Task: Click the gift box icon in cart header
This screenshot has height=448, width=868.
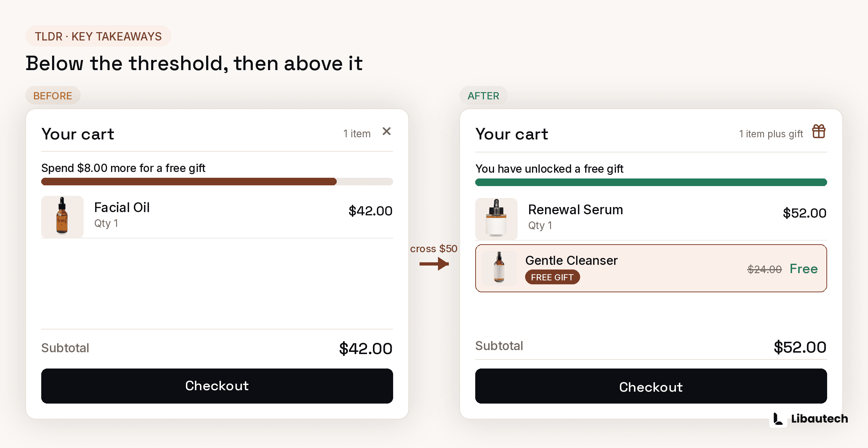Action: [x=818, y=132]
